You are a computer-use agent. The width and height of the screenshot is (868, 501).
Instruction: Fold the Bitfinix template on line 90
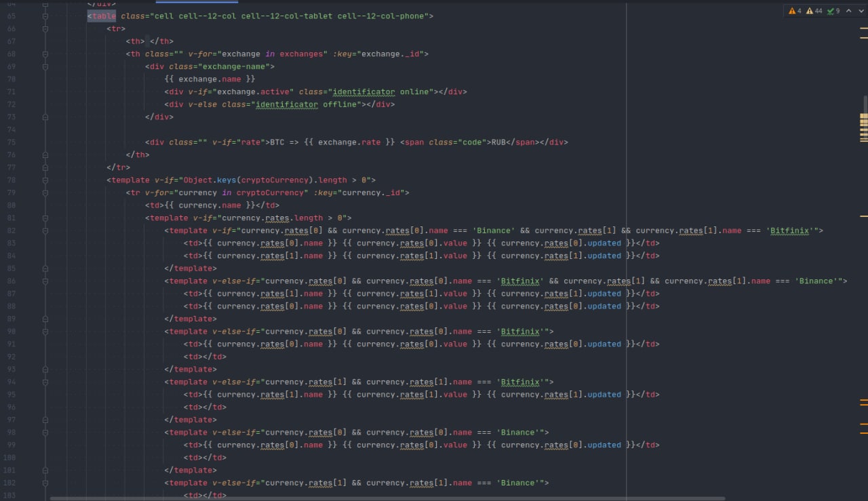pos(45,332)
